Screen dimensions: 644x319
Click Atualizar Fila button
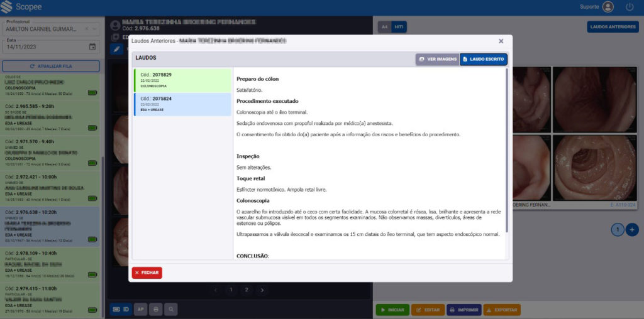pos(51,66)
